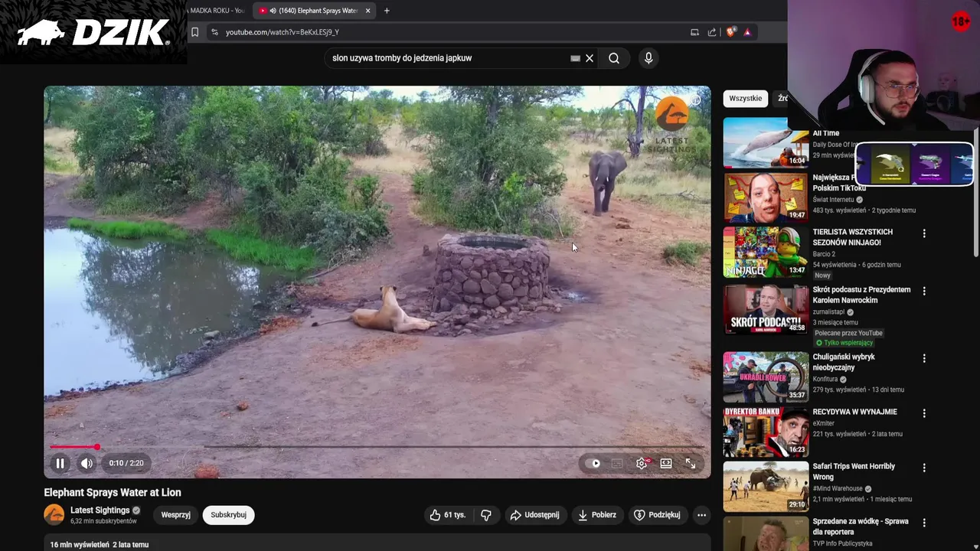Open Ninjago tier list thumbnail
Image resolution: width=980 pixels, height=551 pixels.
(x=766, y=252)
